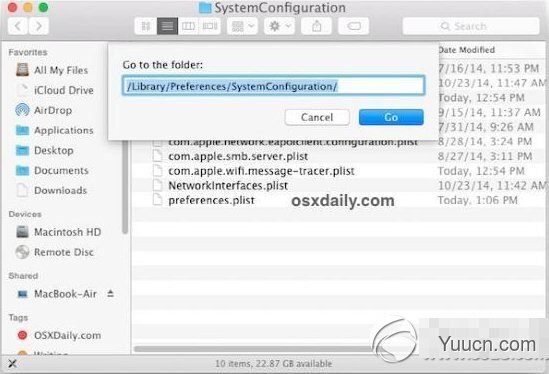Click the All My Files icon

coord(22,70)
